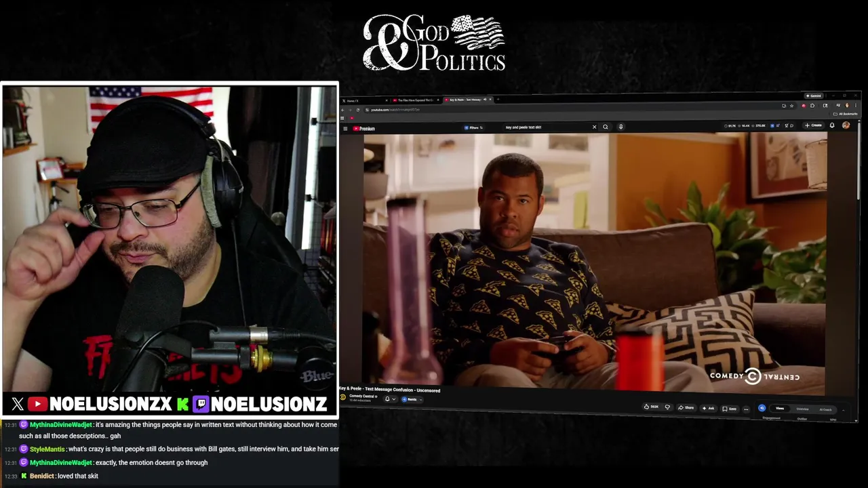The image size is (868, 488).
Task: Start voice search with the microphone icon
Action: click(620, 127)
